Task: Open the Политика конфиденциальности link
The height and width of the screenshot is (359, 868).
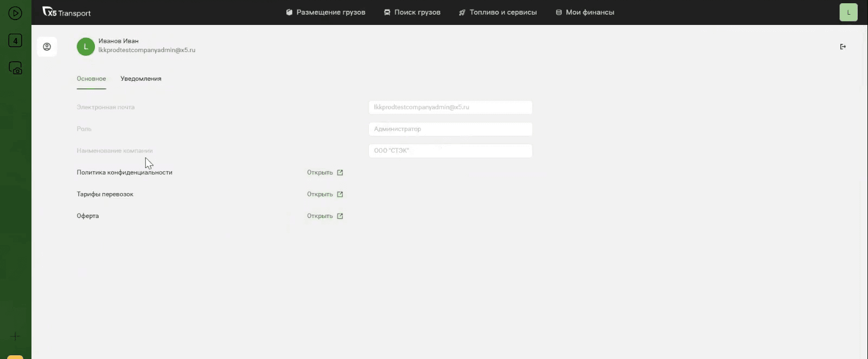Action: pos(325,172)
